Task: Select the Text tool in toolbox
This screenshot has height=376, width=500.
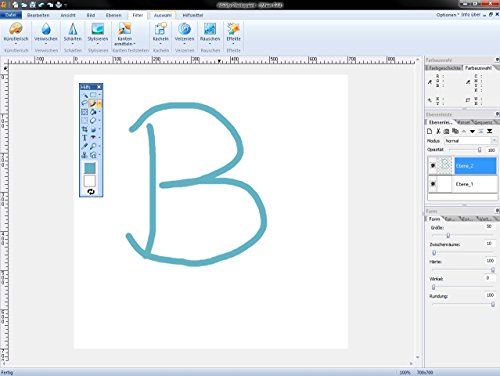Action: [x=84, y=137]
